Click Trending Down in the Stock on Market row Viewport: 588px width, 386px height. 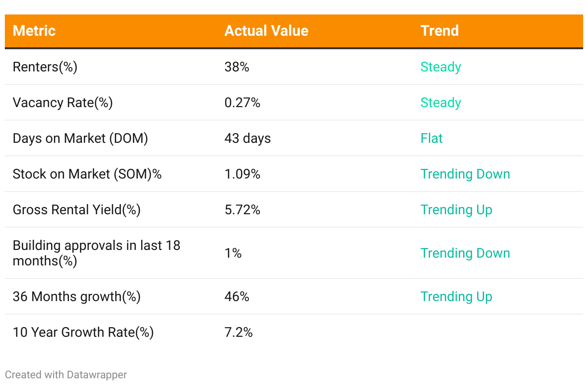(x=465, y=174)
